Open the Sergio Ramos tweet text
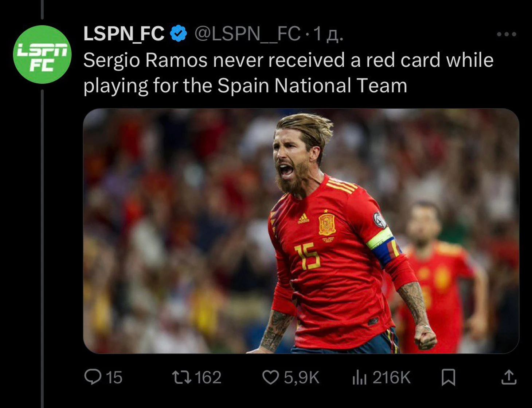This screenshot has width=532, height=408. click(288, 73)
